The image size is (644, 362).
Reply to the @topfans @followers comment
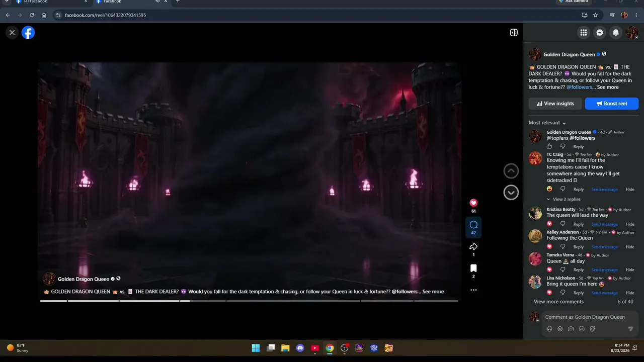pos(579,147)
